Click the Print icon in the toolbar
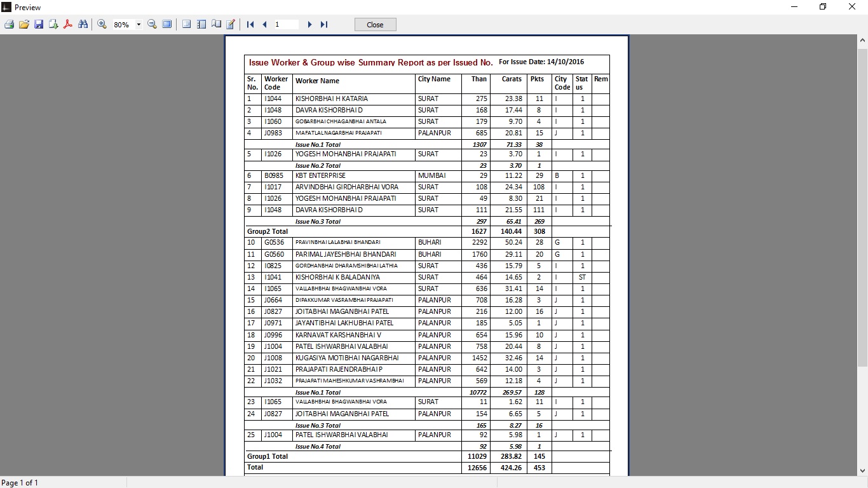The height and width of the screenshot is (488, 868). [x=9, y=25]
